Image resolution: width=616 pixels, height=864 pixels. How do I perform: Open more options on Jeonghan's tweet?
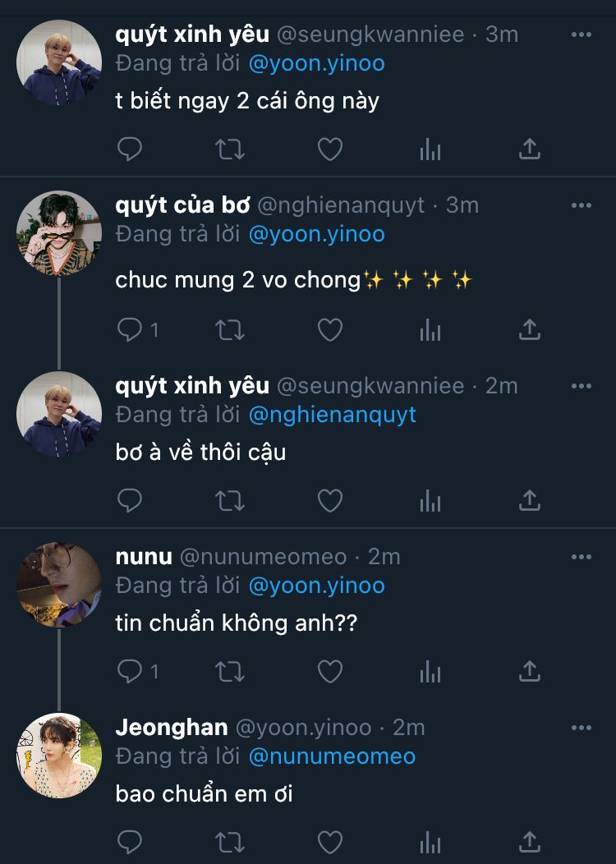(581, 728)
